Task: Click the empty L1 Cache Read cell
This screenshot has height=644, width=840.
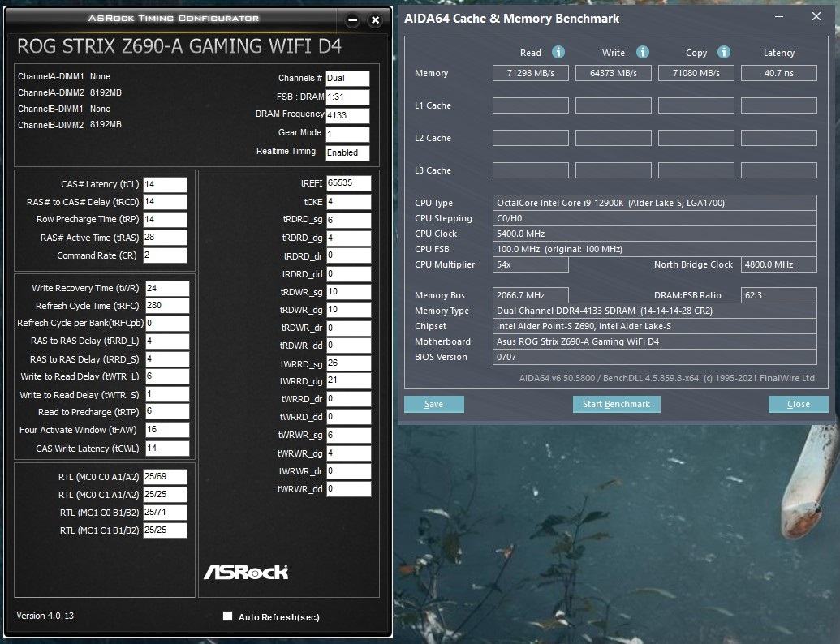Action: [x=530, y=105]
